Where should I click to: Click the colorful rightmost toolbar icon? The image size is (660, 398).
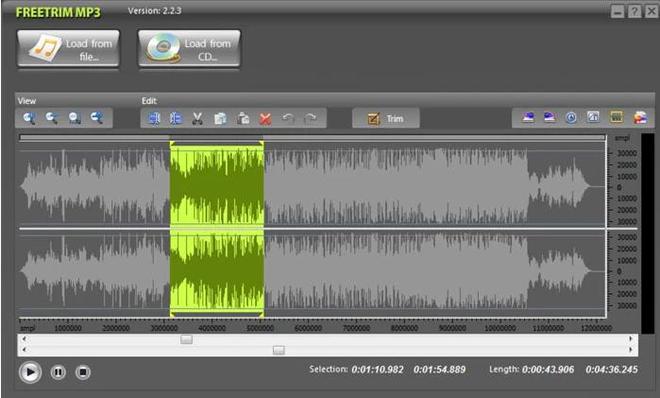coord(641,117)
